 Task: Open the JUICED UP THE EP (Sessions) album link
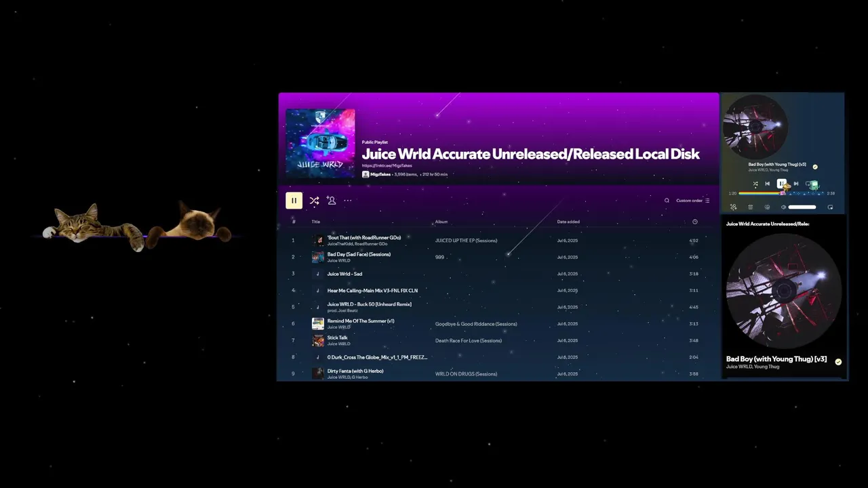click(466, 241)
